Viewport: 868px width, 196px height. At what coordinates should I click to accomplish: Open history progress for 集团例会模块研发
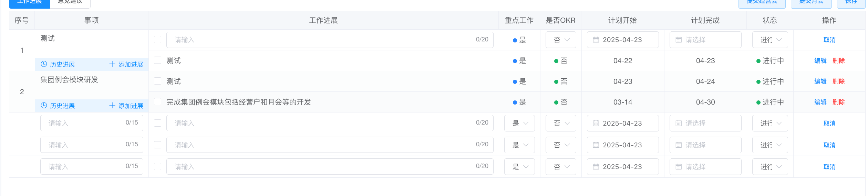click(x=58, y=106)
